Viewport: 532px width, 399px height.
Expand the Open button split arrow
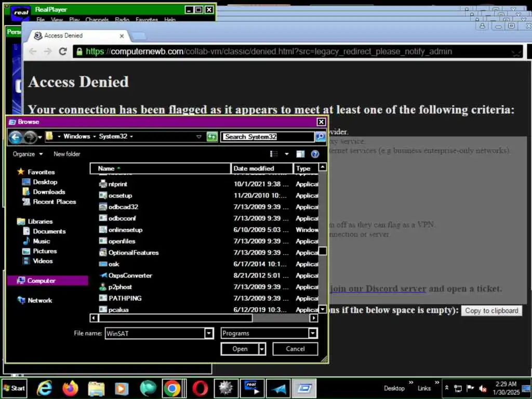(x=262, y=349)
